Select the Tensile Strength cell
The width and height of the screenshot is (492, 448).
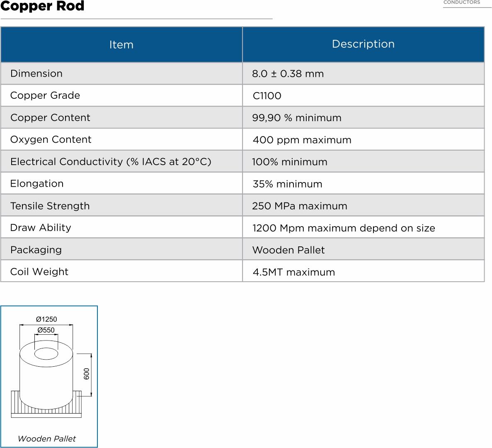click(50, 206)
